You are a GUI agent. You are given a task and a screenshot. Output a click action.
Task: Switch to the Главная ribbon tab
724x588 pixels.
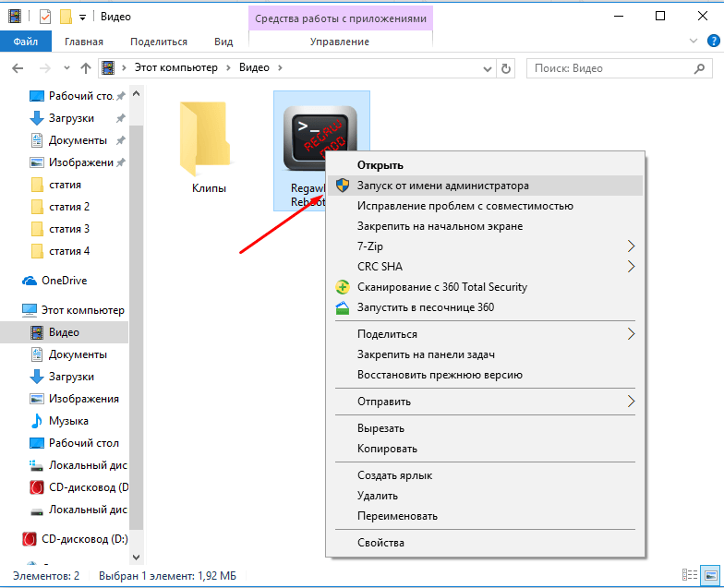(83, 42)
